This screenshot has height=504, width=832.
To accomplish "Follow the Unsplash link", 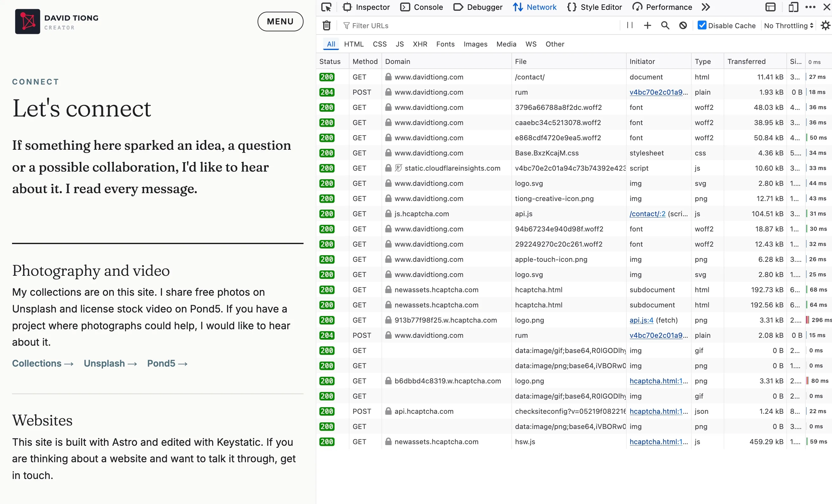I will (110, 363).
